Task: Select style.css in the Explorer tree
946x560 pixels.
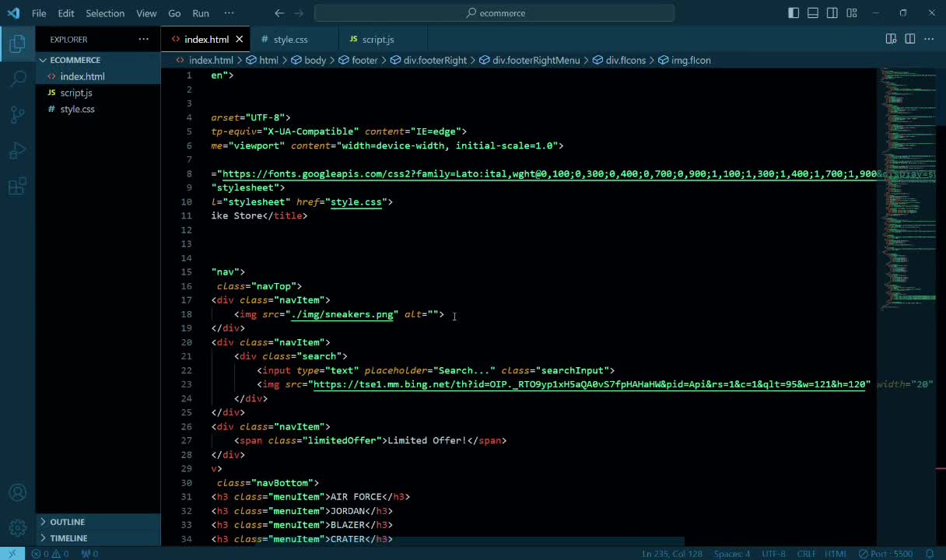Action: (98, 109)
